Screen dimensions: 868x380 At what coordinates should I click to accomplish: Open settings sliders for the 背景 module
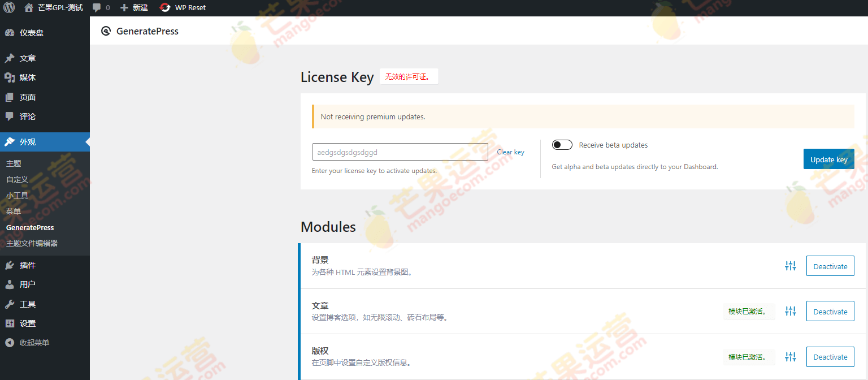[x=790, y=266]
